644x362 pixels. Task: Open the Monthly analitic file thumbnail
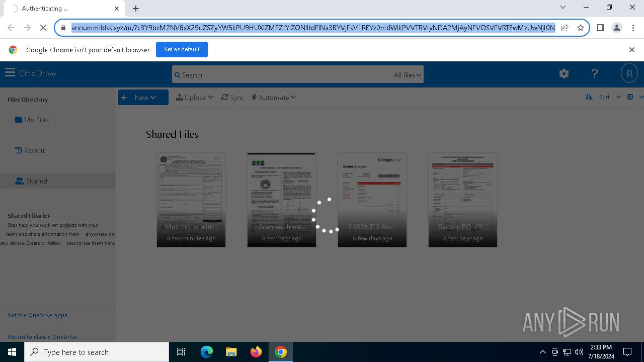tap(191, 200)
